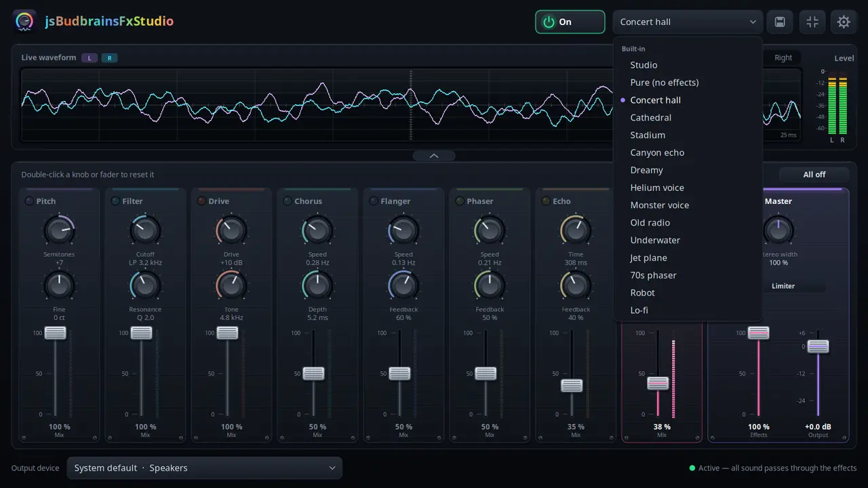
Task: Click the save preset floppy disk icon
Action: click(x=780, y=22)
